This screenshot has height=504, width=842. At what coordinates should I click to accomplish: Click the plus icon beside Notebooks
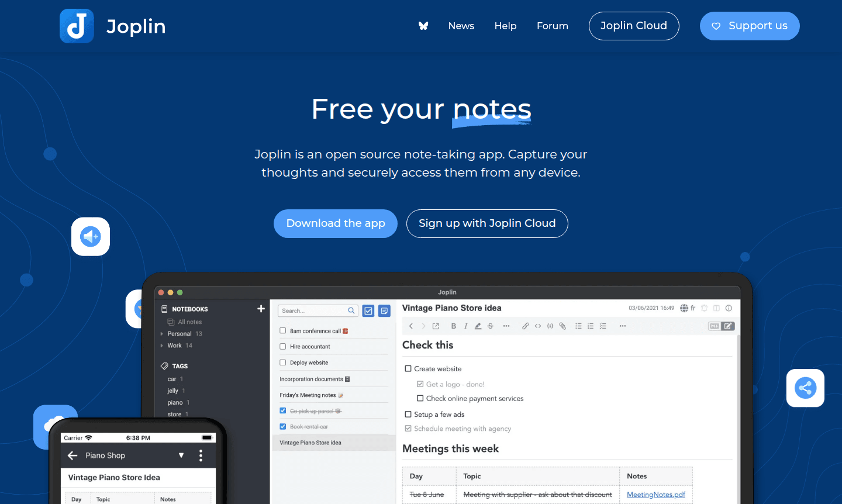261,309
